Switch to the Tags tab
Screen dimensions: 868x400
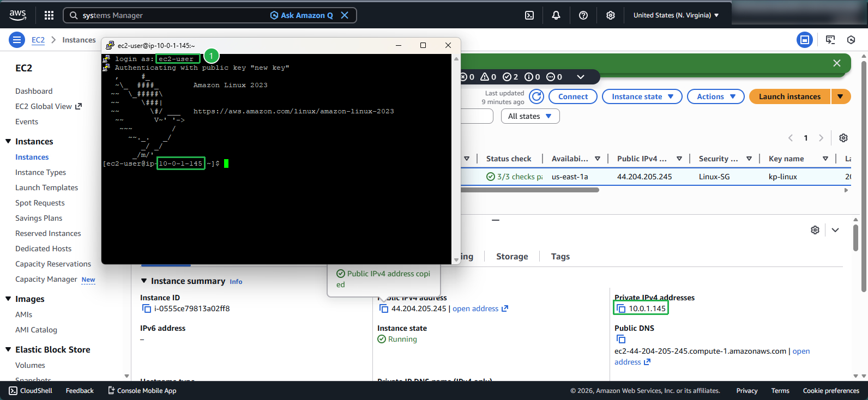coord(560,257)
